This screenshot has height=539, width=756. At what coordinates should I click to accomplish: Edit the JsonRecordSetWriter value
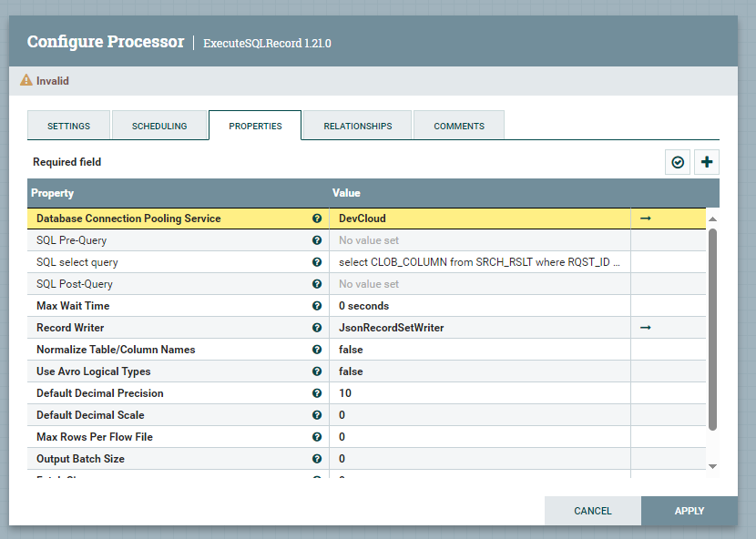tap(480, 328)
